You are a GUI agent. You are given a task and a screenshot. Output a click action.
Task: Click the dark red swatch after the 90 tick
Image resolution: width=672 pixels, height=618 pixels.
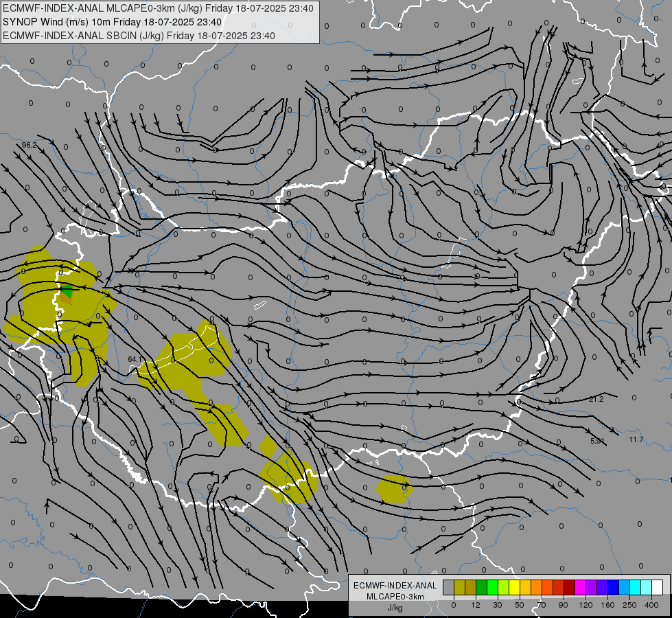click(569, 587)
